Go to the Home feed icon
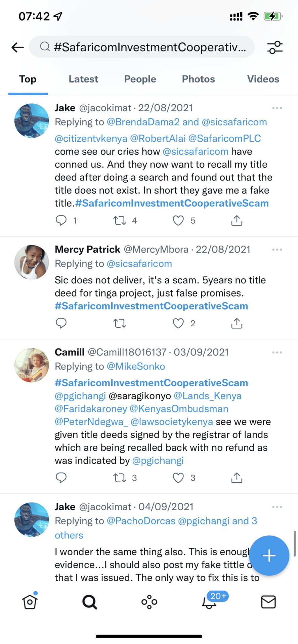Screen dimensions: 298x644 click(30, 602)
